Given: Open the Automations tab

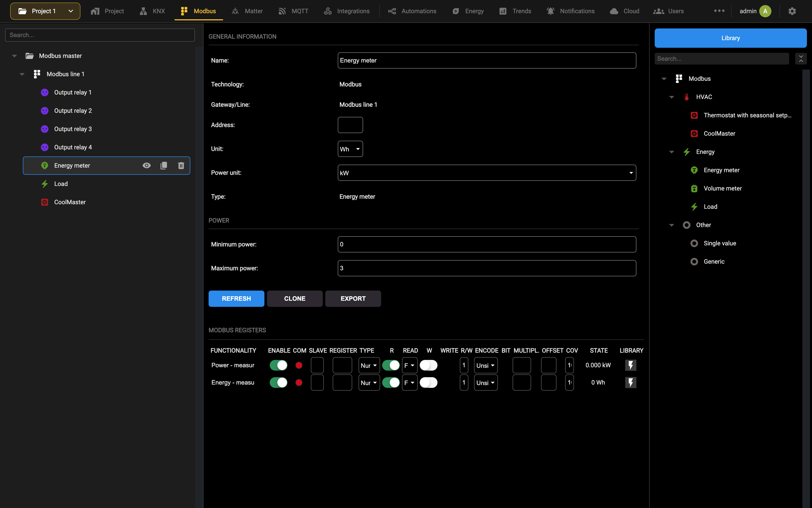Looking at the screenshot, I should tap(412, 11).
